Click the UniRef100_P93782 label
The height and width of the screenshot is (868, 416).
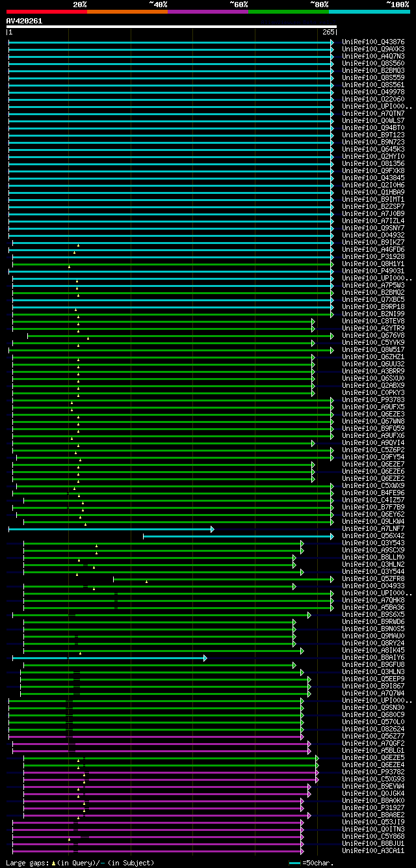coord(373,772)
